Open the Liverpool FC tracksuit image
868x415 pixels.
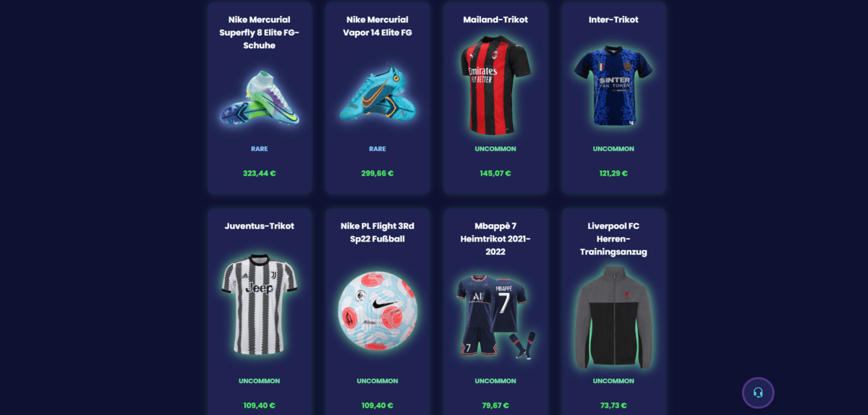(x=613, y=317)
